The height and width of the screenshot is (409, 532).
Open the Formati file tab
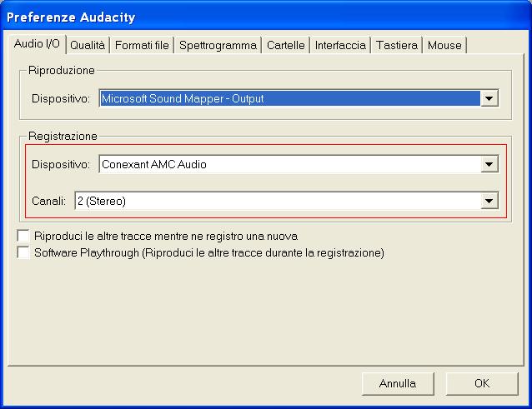[x=142, y=45]
